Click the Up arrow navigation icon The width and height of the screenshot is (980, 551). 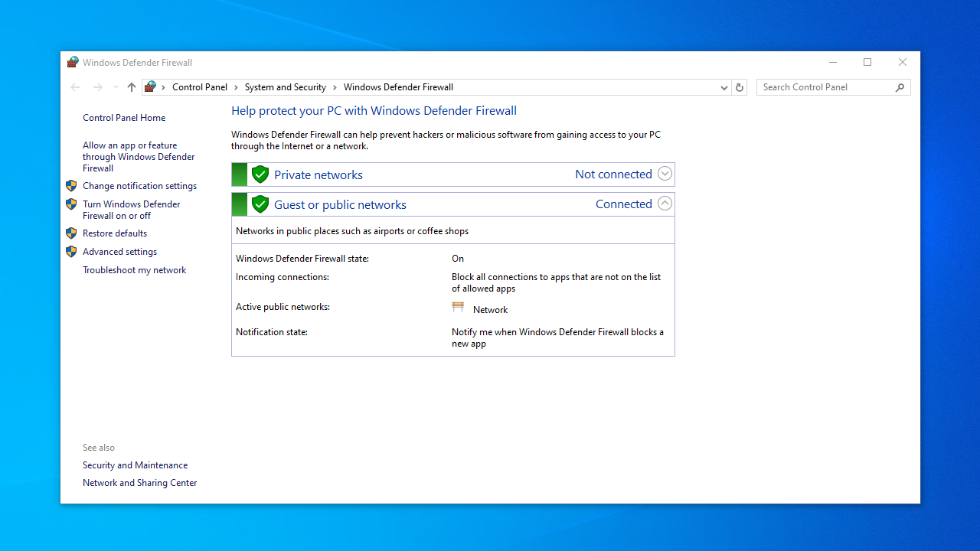click(x=132, y=87)
